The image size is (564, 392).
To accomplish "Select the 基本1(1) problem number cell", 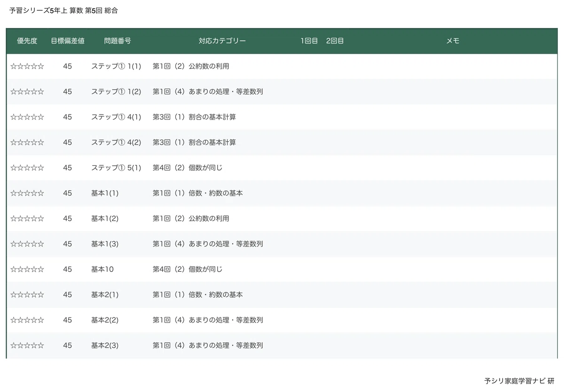I will pyautogui.click(x=105, y=193).
